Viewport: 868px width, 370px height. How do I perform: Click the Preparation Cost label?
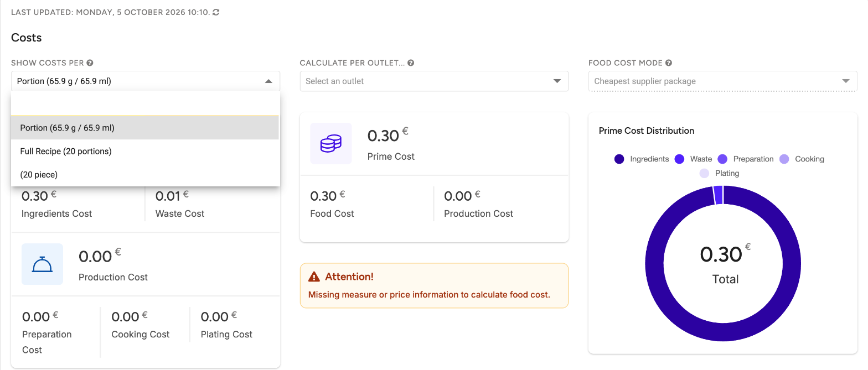click(46, 342)
